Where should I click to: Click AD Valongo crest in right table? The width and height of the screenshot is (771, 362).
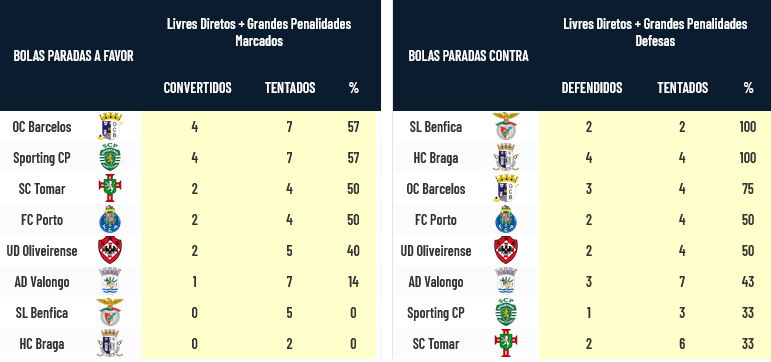(506, 281)
